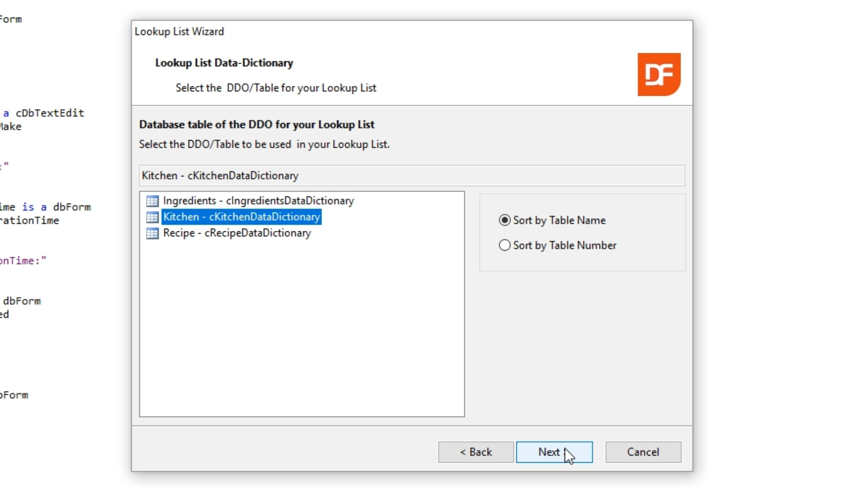The height and width of the screenshot is (488, 868).
Task: Choose Ingredients - cIngredientsDataDictionary entry
Action: coord(258,201)
